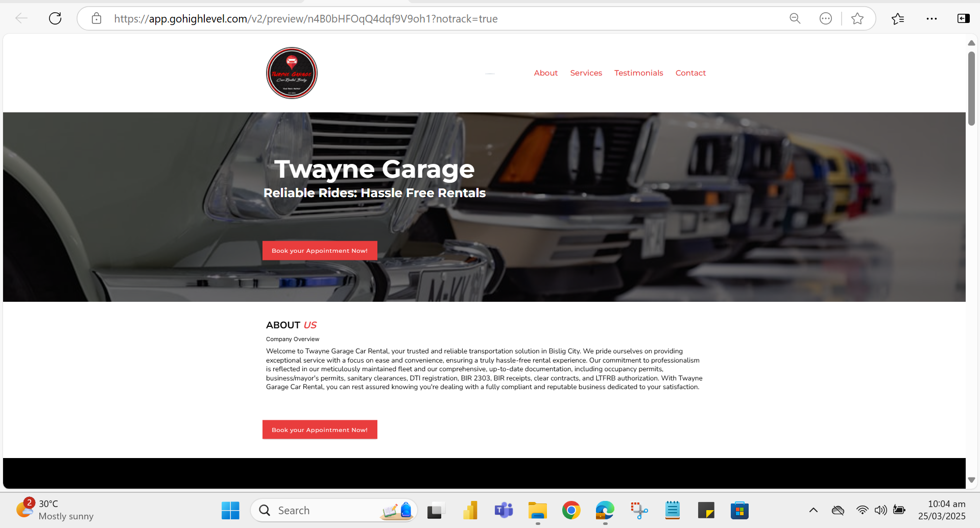Open the Favorites list icon

click(x=898, y=19)
